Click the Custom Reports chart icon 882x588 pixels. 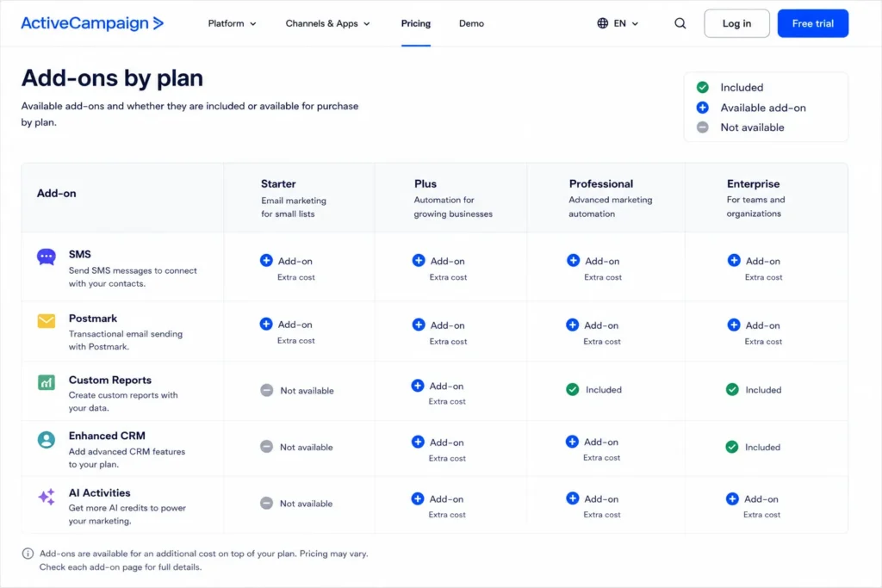(47, 383)
